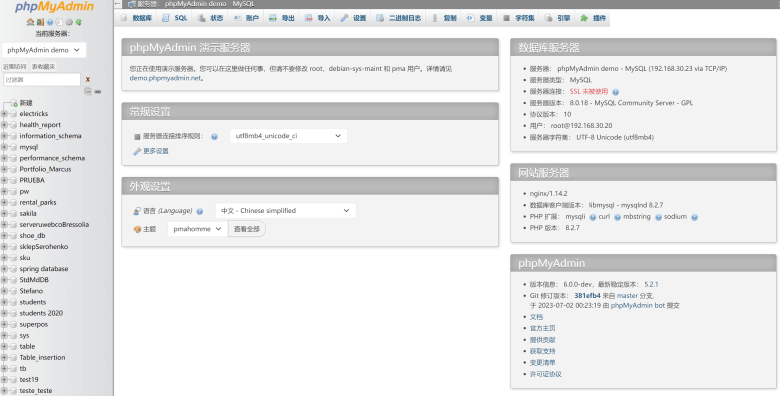Click into the 过滤器 filter field
780x396 pixels.
coord(42,79)
